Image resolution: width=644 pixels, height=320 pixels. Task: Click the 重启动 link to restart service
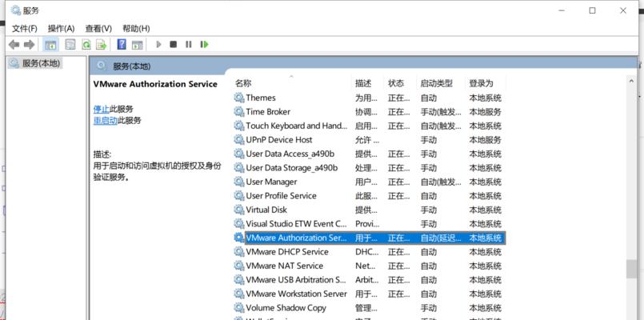pyautogui.click(x=105, y=120)
